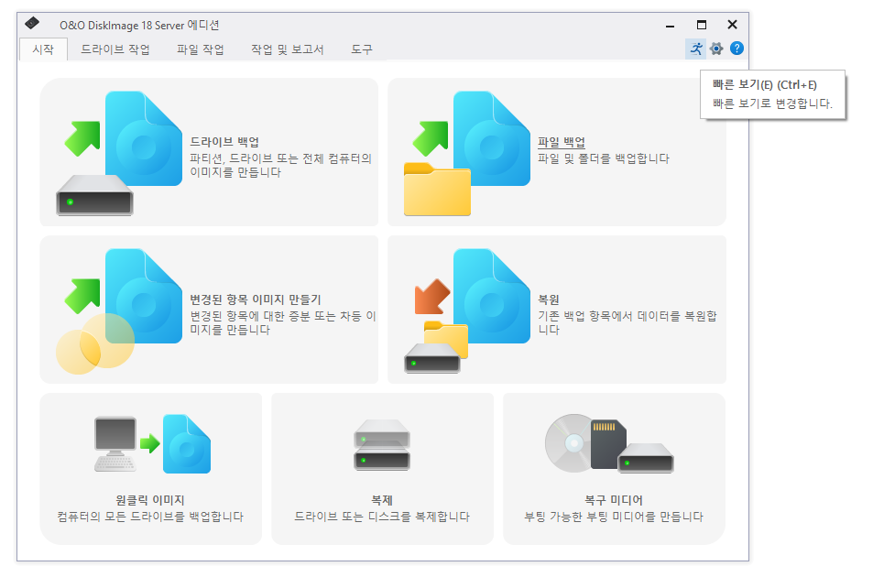Open the 시작 tab
Screen dimensions: 873x588
pos(43,49)
